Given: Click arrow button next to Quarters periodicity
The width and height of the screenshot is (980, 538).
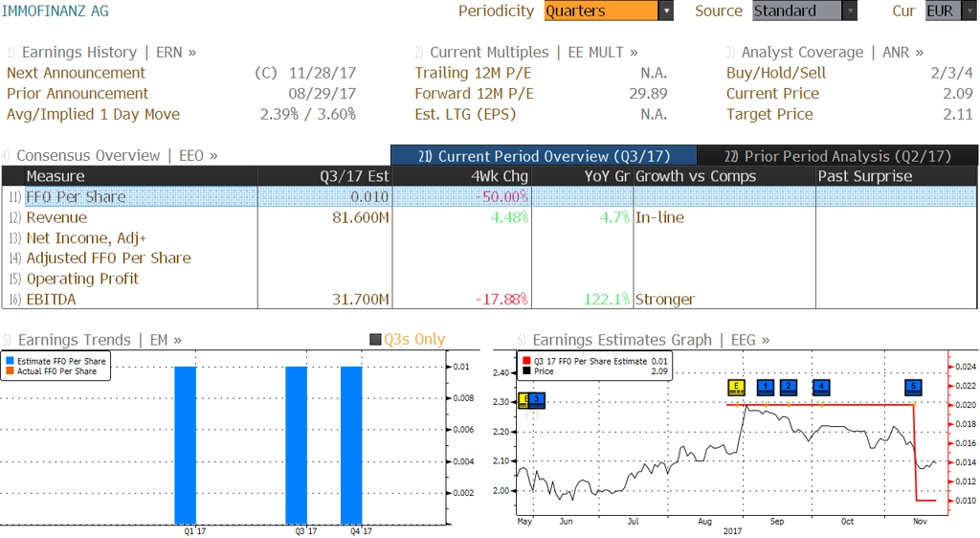Looking at the screenshot, I should click(666, 11).
